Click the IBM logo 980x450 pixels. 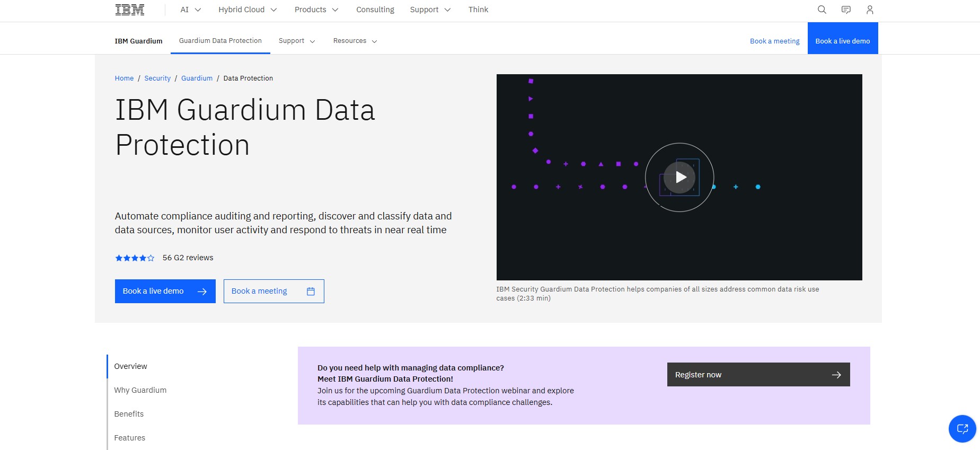pyautogui.click(x=129, y=10)
